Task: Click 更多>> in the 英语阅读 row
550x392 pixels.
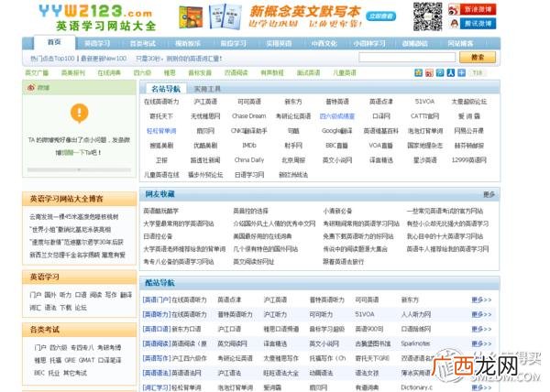Action: pyautogui.click(x=481, y=343)
